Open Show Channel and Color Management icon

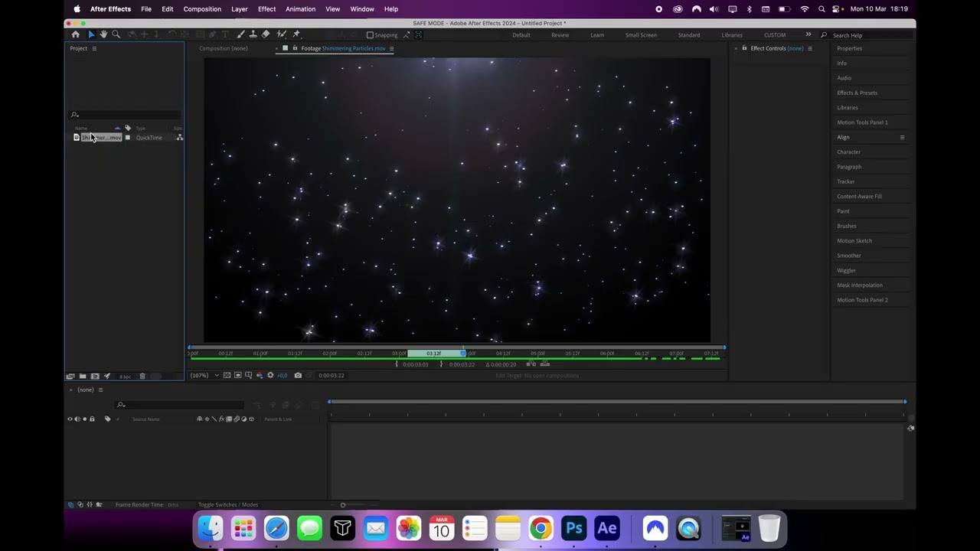coord(260,375)
